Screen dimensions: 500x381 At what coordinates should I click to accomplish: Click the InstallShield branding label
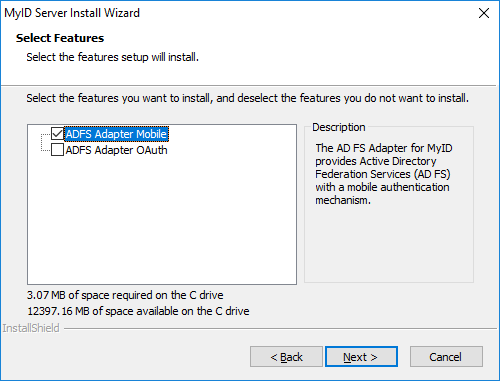pos(31,328)
